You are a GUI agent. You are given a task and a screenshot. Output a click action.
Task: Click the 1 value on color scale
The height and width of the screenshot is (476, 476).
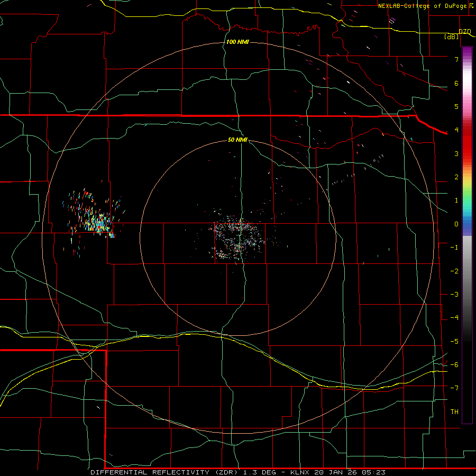tap(456, 200)
